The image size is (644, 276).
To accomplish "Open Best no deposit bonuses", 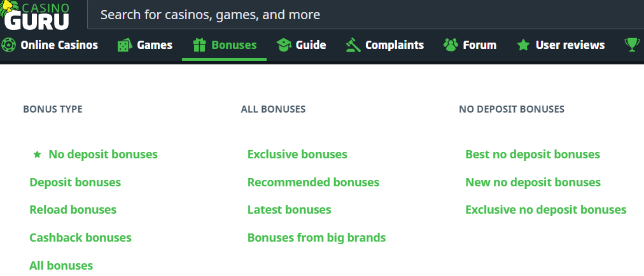I will pos(533,155).
